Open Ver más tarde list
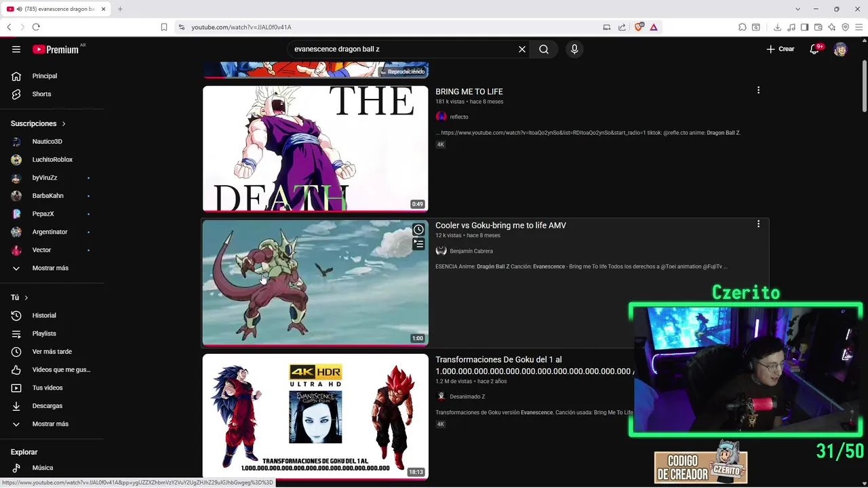This screenshot has width=868, height=488. (x=52, y=352)
